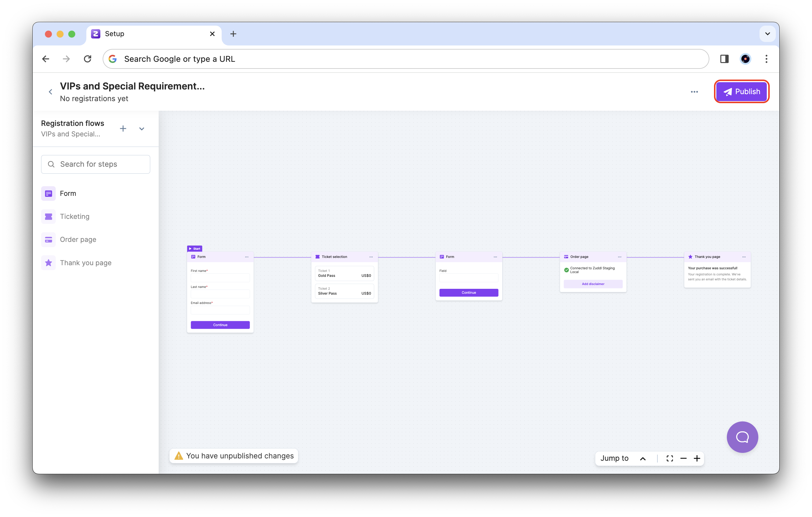
Task: Zoom in using the plus icon
Action: click(697, 458)
